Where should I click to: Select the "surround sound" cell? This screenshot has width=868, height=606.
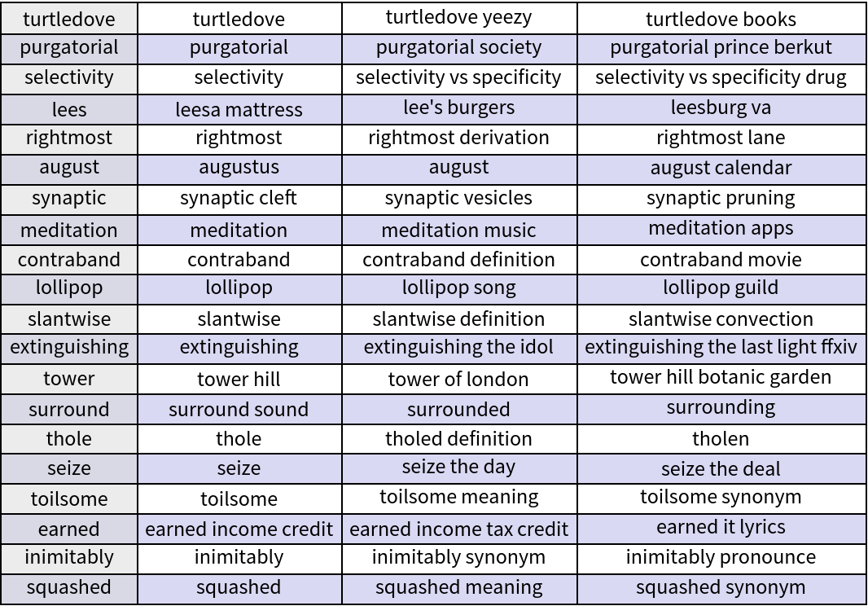[x=239, y=409]
